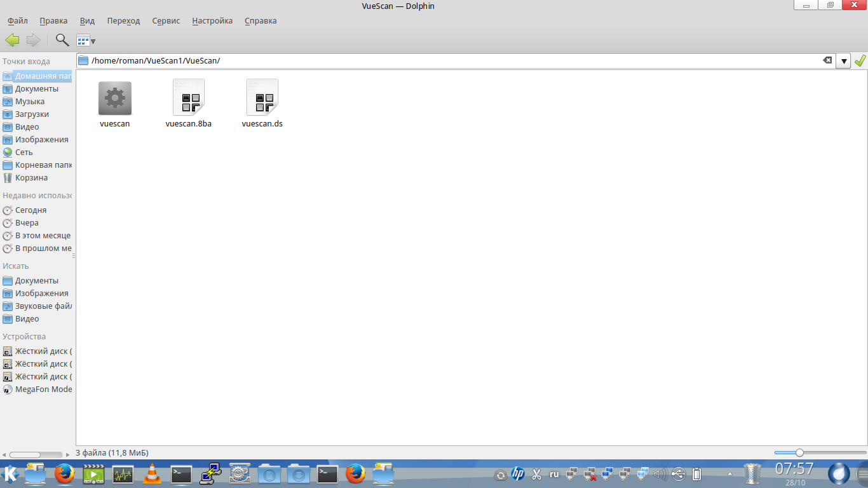The image size is (868, 488).
Task: Open the Сервис menu
Action: click(166, 20)
